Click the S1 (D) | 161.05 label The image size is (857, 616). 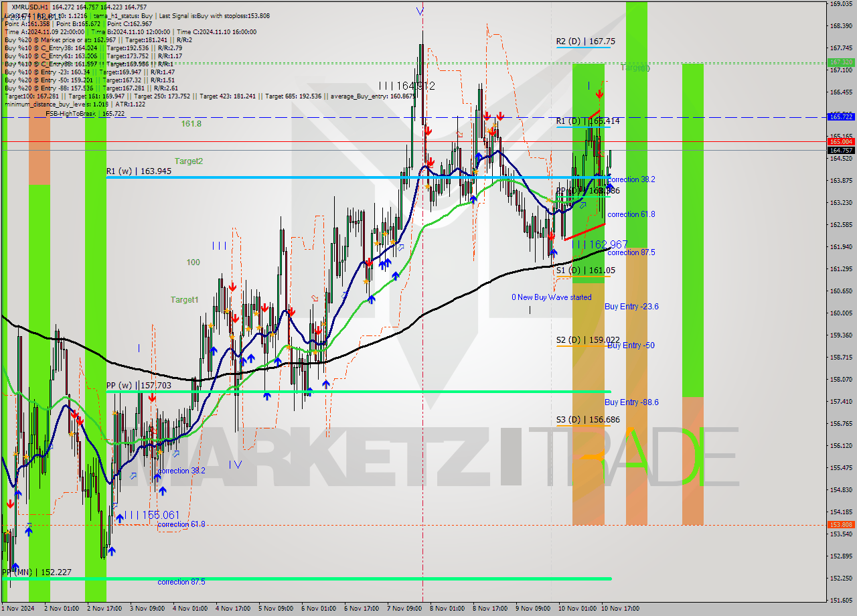click(585, 271)
